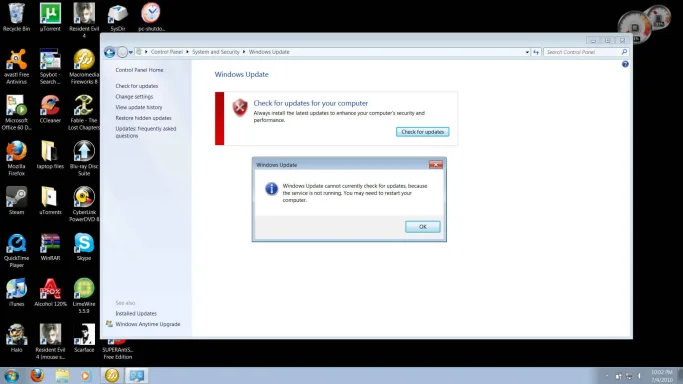This screenshot has height=384, width=683.
Task: Open the Steam desktop shortcut
Action: (17, 201)
